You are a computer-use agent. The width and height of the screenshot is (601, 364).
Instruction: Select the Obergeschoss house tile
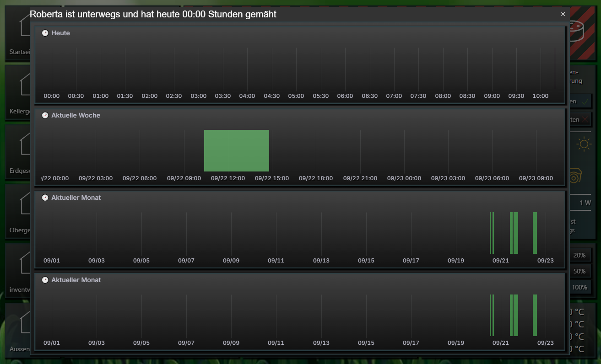click(x=18, y=213)
